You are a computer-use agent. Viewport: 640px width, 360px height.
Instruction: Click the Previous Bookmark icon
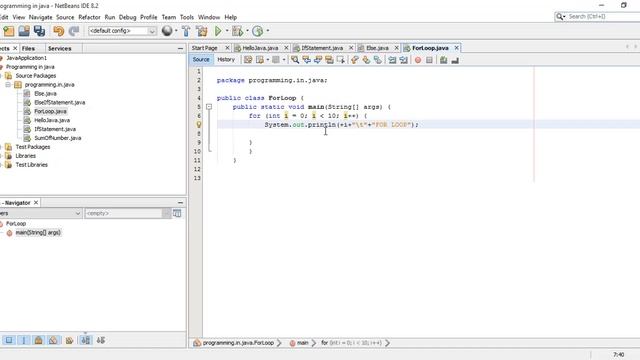coord(355,60)
